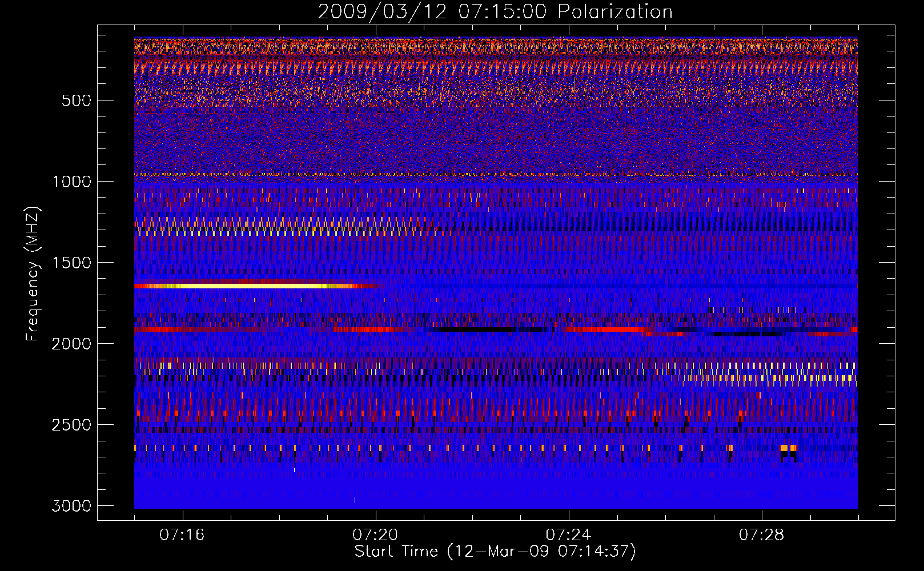Click the 07:24 time tick label
This screenshot has height=571, width=924.
pos(568,535)
